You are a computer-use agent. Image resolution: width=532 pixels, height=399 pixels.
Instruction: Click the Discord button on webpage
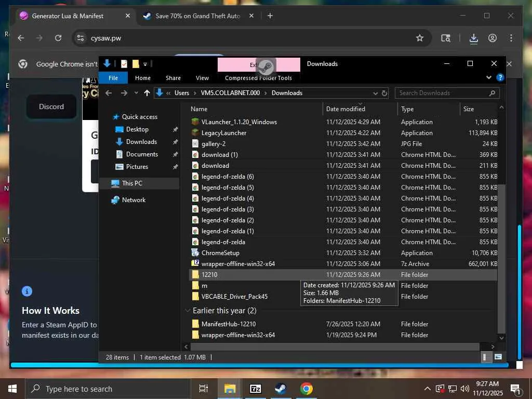pyautogui.click(x=51, y=107)
